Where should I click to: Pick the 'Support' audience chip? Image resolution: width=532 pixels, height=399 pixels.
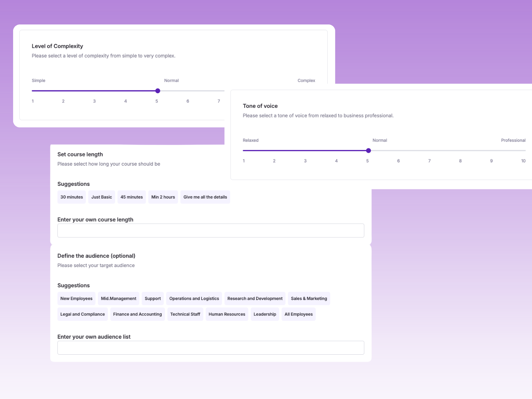153,299
